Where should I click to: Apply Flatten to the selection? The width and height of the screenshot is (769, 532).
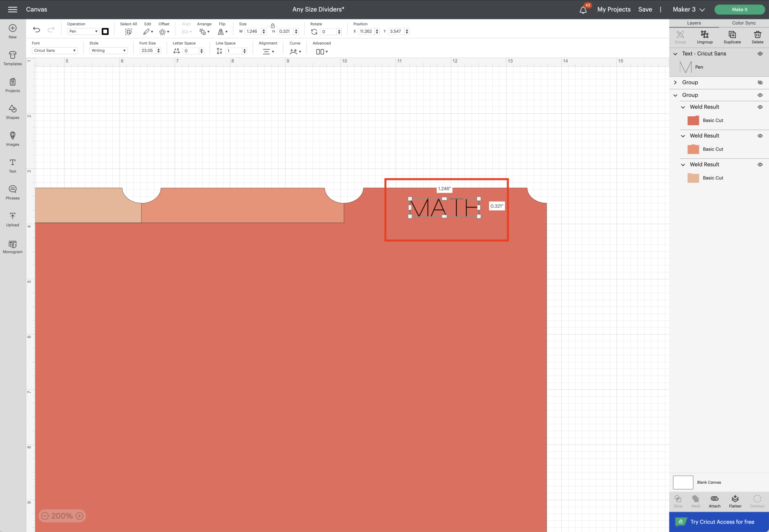tap(734, 500)
